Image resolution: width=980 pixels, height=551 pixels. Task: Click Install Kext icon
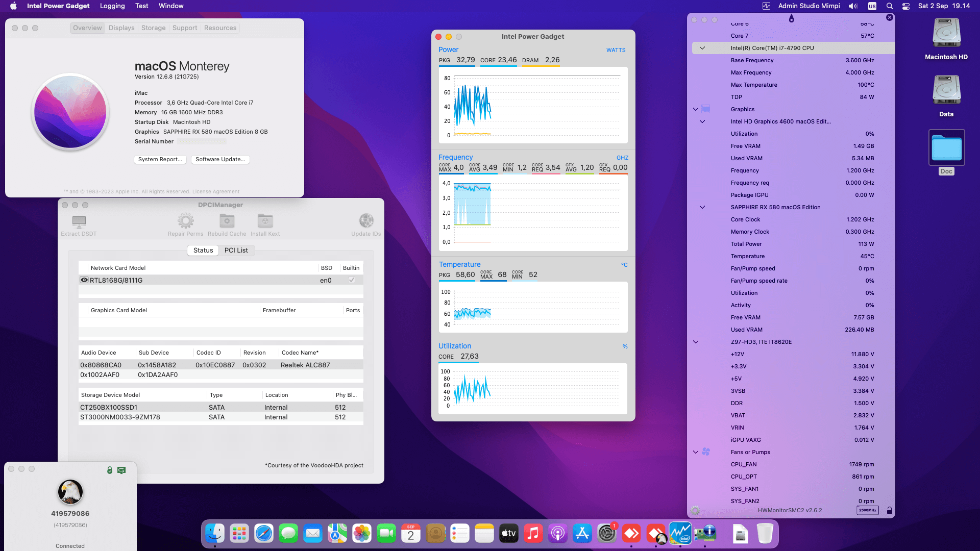pos(265,221)
